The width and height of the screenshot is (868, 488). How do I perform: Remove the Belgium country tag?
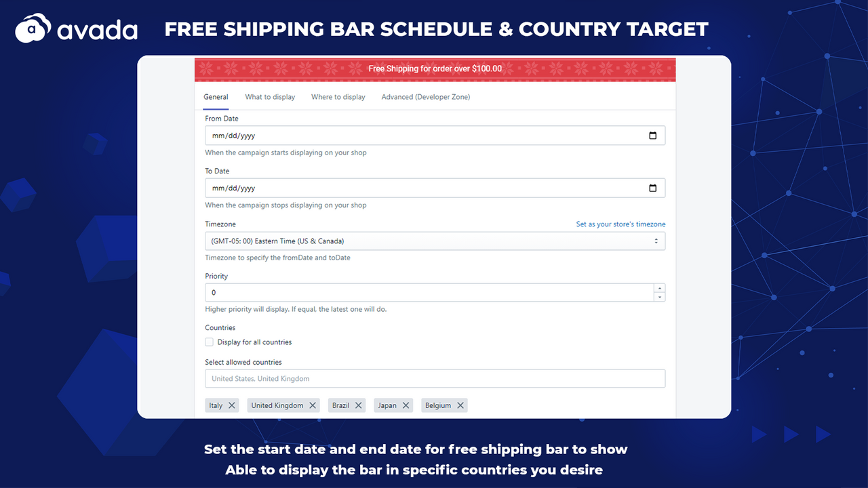[460, 405]
